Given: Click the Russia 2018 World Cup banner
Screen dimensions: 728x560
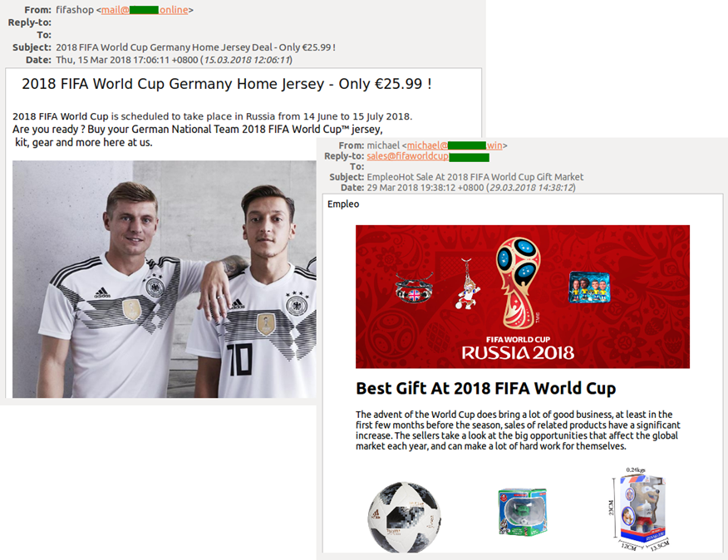Looking at the screenshot, I should pos(523,297).
